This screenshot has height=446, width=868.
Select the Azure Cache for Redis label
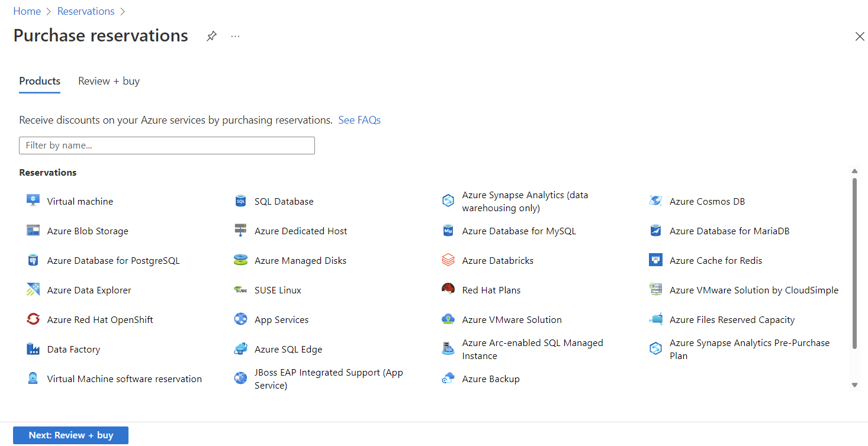(x=716, y=261)
